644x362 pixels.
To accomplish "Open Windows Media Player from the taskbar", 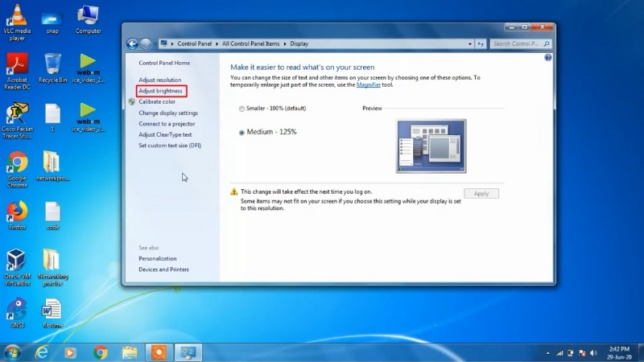I will [70, 352].
